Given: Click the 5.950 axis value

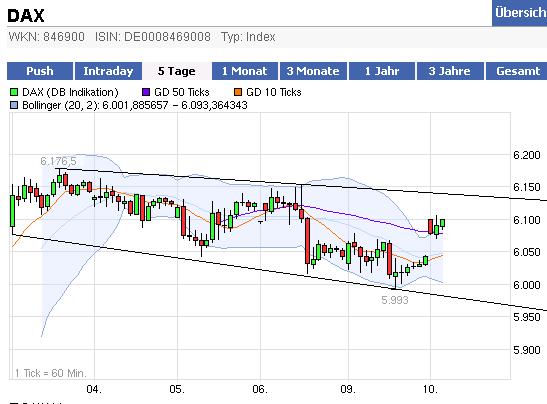Looking at the screenshot, I should 527,317.
